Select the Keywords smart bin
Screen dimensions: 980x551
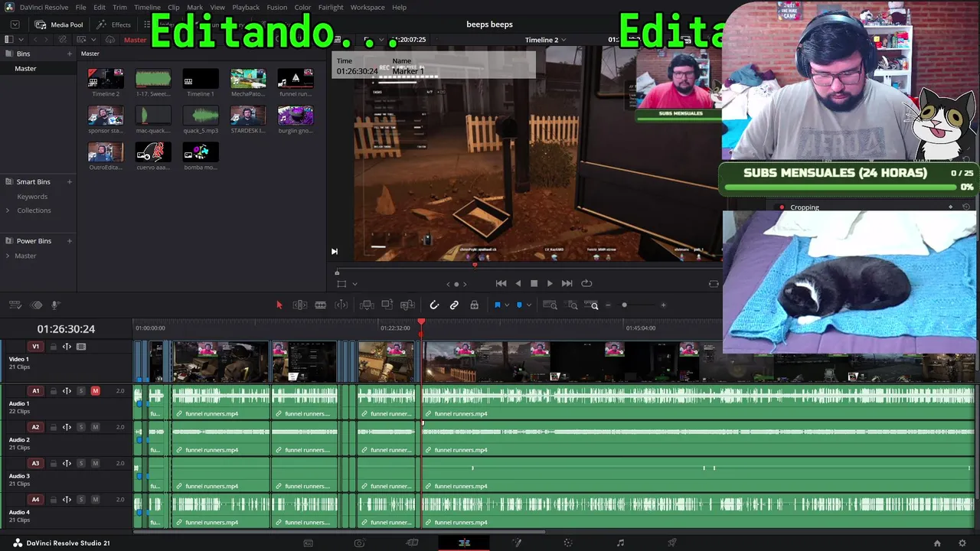(x=32, y=197)
